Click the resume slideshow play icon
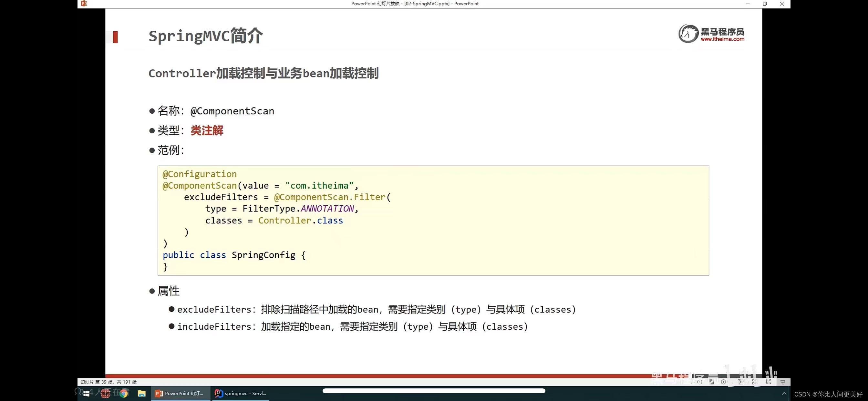Viewport: 868px width, 401px height. tap(723, 382)
